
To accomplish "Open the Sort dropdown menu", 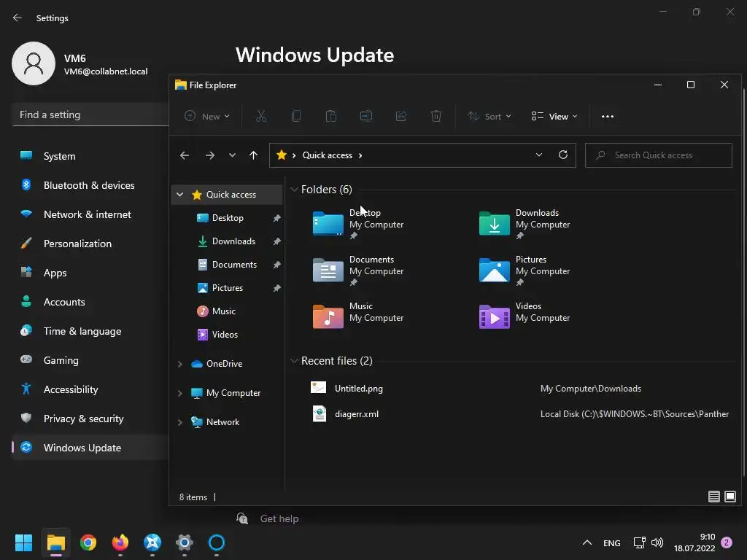I will tap(489, 116).
